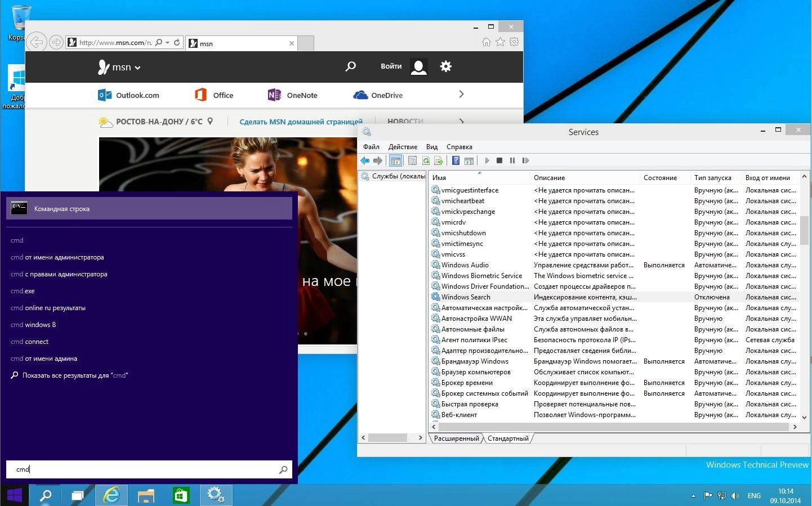Select the Брокер времени service
The image size is (812, 506).
coord(614,383)
